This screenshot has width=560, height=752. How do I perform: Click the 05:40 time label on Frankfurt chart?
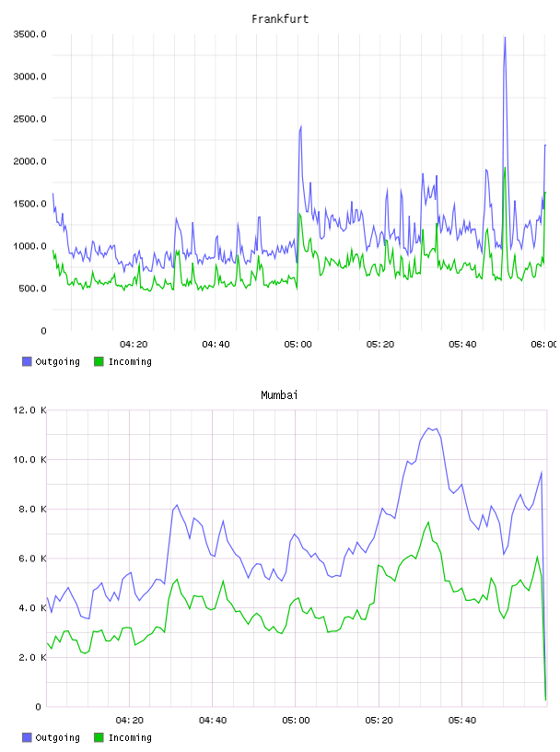(x=462, y=344)
